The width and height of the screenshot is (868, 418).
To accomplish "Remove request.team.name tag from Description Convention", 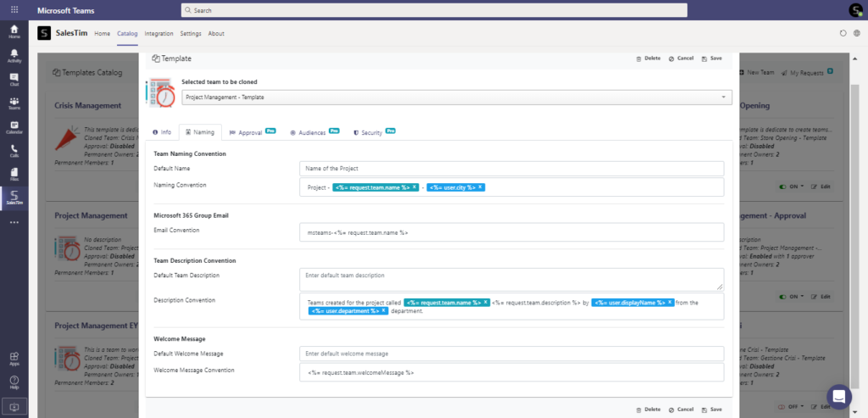I will click(486, 303).
